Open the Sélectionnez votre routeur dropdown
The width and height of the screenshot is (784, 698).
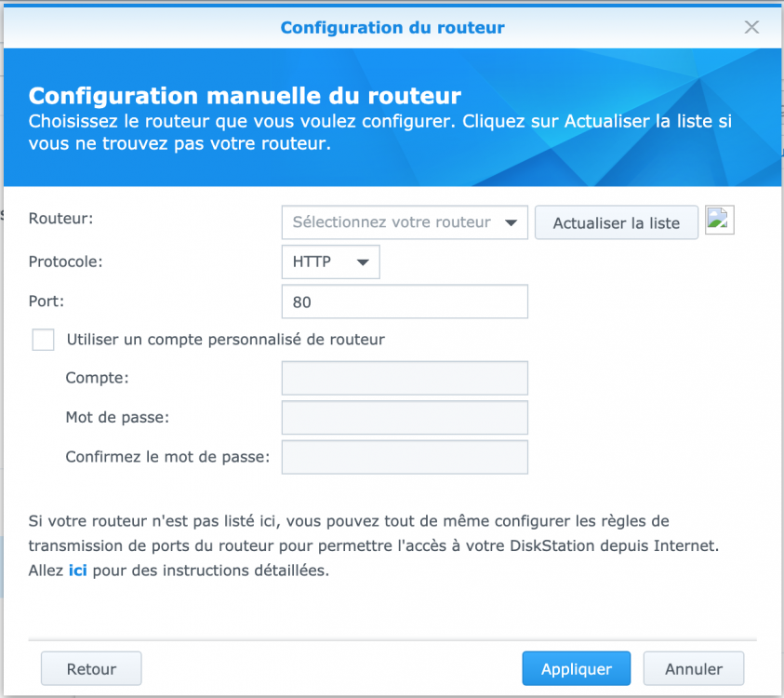pyautogui.click(x=405, y=222)
